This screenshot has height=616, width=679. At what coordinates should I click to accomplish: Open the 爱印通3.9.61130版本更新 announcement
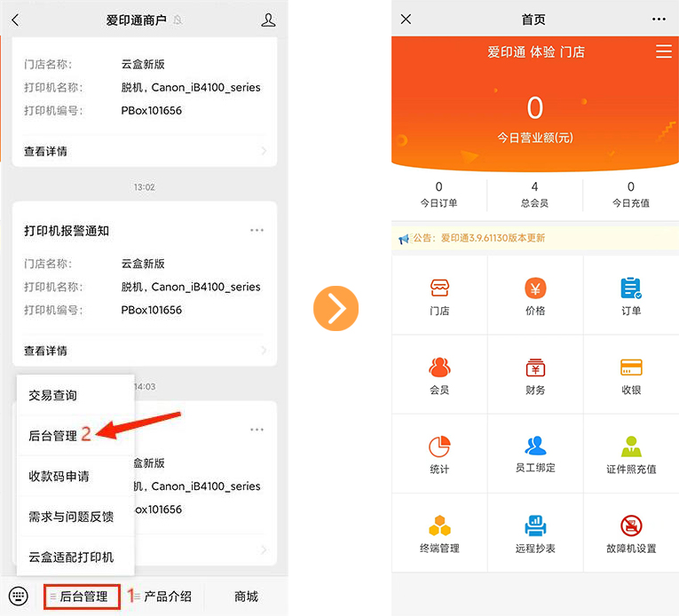493,238
